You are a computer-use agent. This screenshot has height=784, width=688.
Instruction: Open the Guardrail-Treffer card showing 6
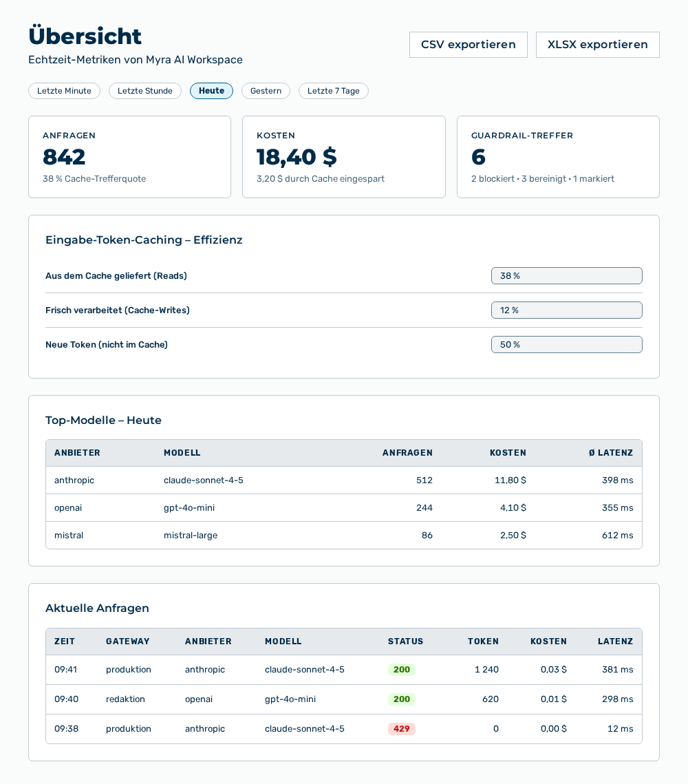[558, 157]
